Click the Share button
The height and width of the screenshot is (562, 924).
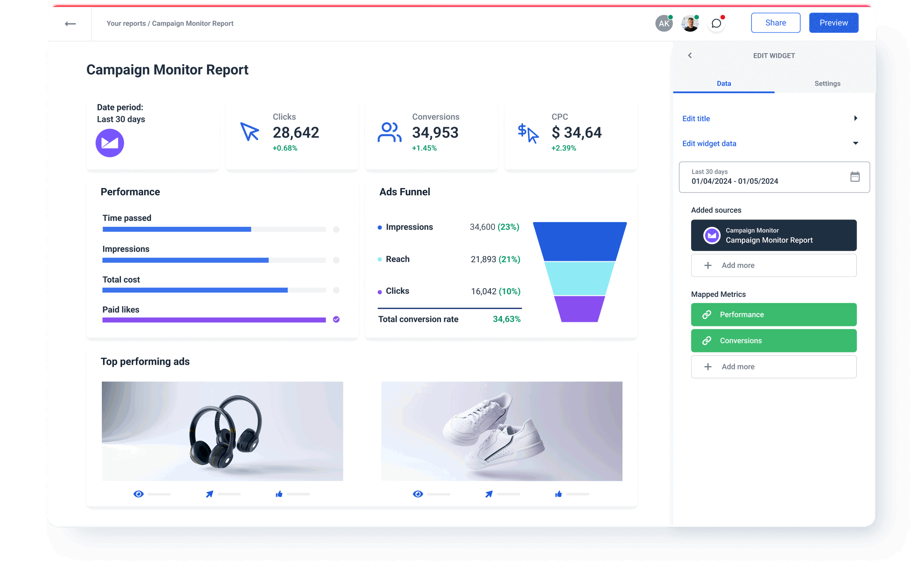(x=776, y=23)
